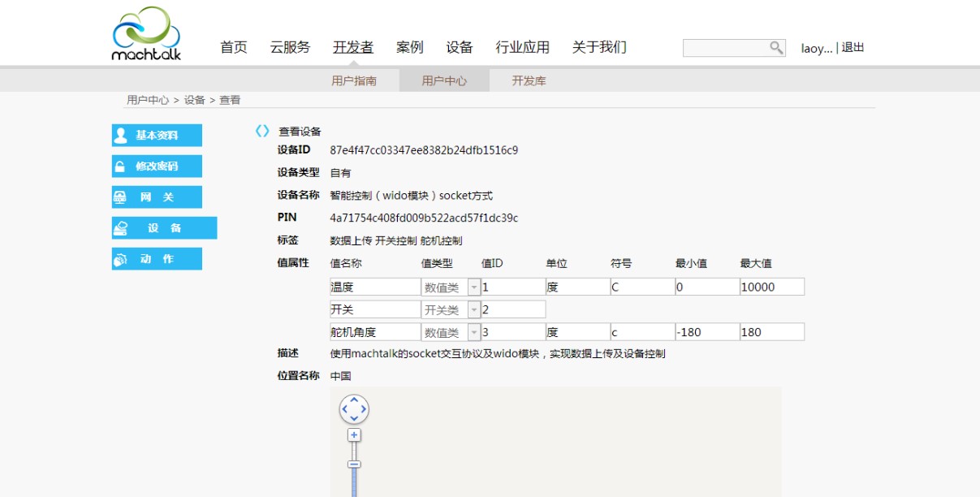Click the location name 中国
Viewport: 980px width, 497px height.
pyautogui.click(x=340, y=376)
